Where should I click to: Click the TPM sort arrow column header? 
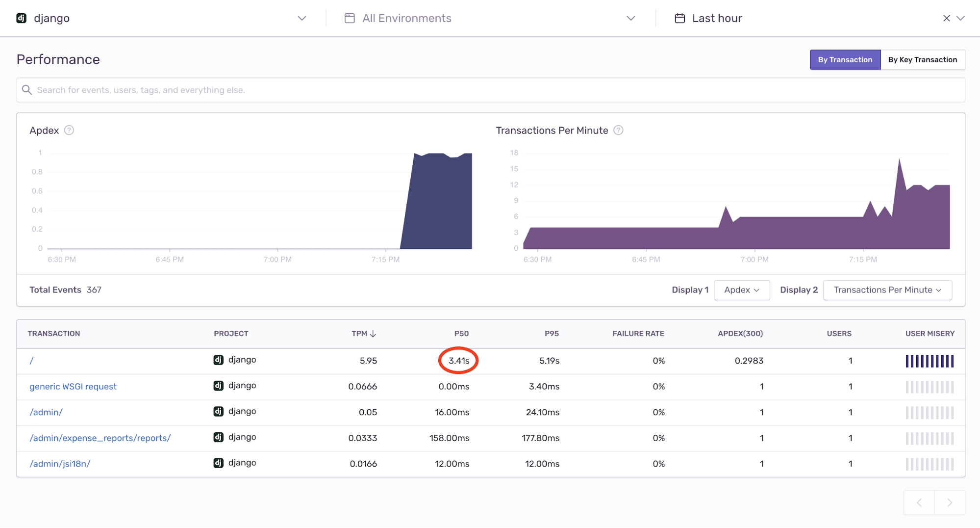[364, 334]
